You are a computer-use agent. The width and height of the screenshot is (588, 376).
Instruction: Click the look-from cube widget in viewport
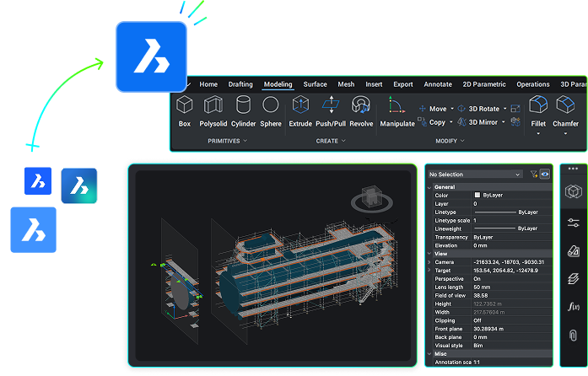point(372,198)
